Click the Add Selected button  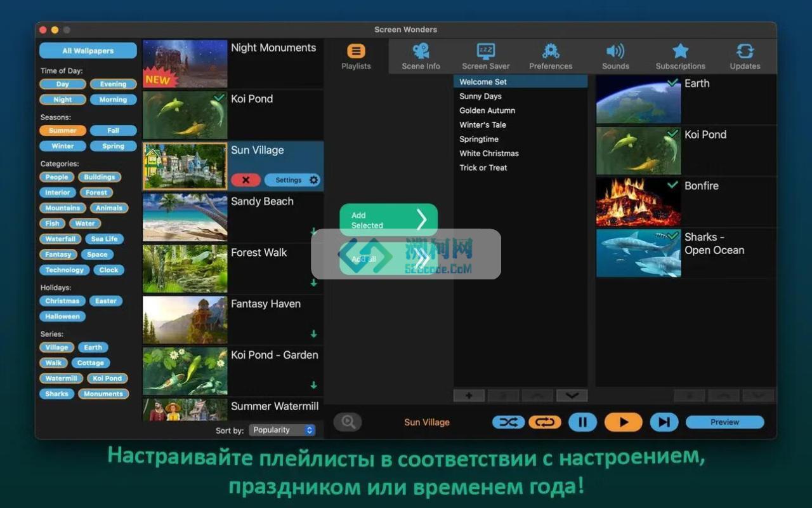point(388,220)
